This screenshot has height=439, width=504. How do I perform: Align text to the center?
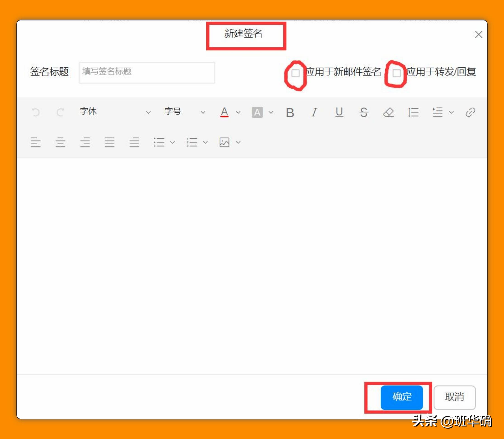click(x=60, y=142)
